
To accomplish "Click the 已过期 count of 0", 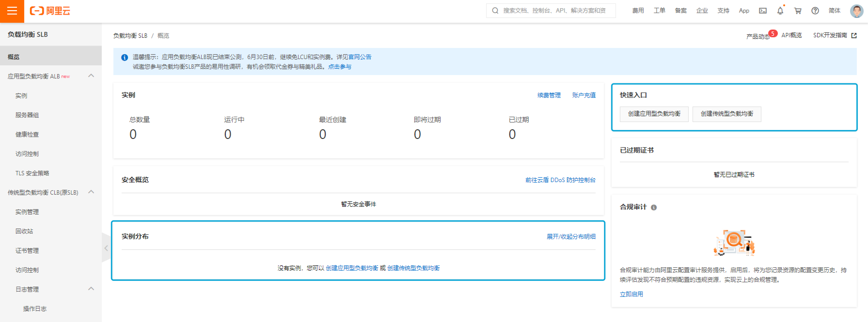I will pyautogui.click(x=512, y=135).
